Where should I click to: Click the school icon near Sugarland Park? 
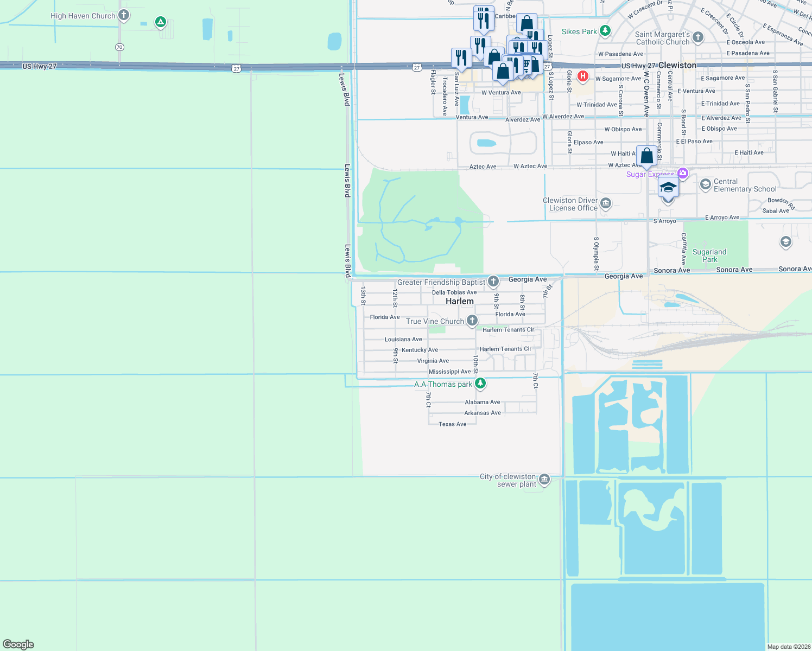click(785, 242)
